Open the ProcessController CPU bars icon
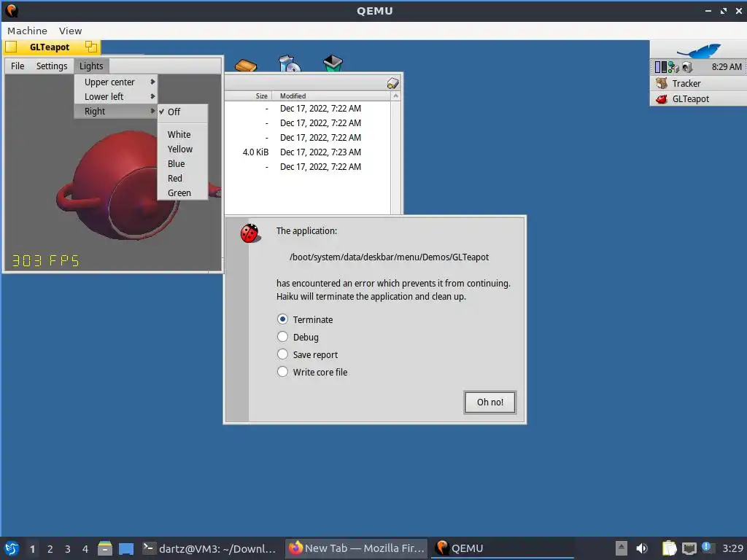The height and width of the screenshot is (560, 747). tap(660, 67)
